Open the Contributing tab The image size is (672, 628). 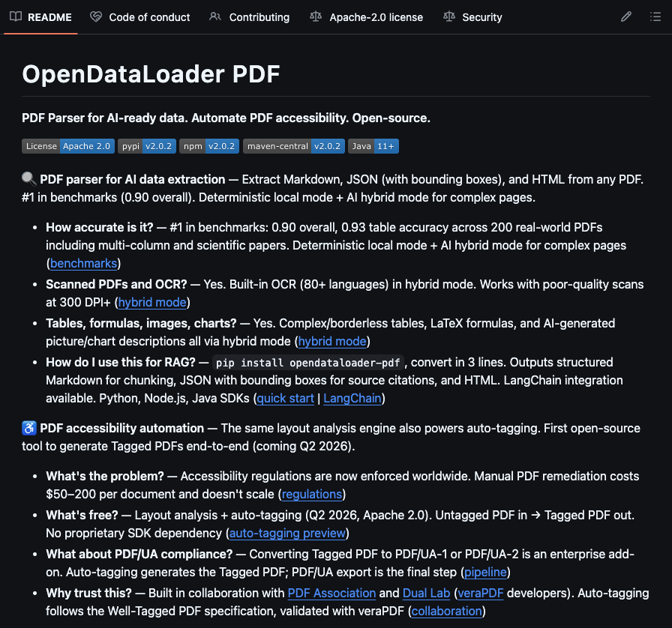pyautogui.click(x=250, y=17)
